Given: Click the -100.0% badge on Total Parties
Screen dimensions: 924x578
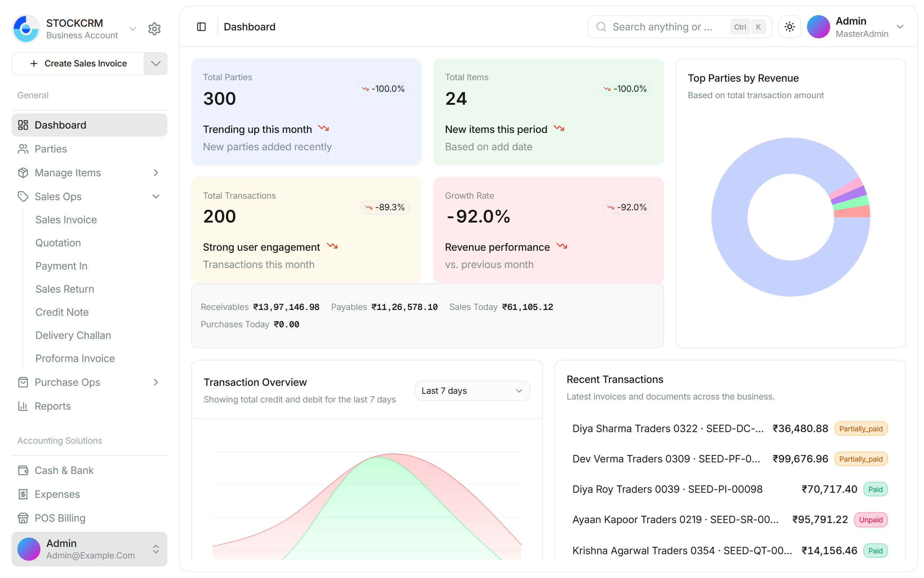Looking at the screenshot, I should point(383,89).
